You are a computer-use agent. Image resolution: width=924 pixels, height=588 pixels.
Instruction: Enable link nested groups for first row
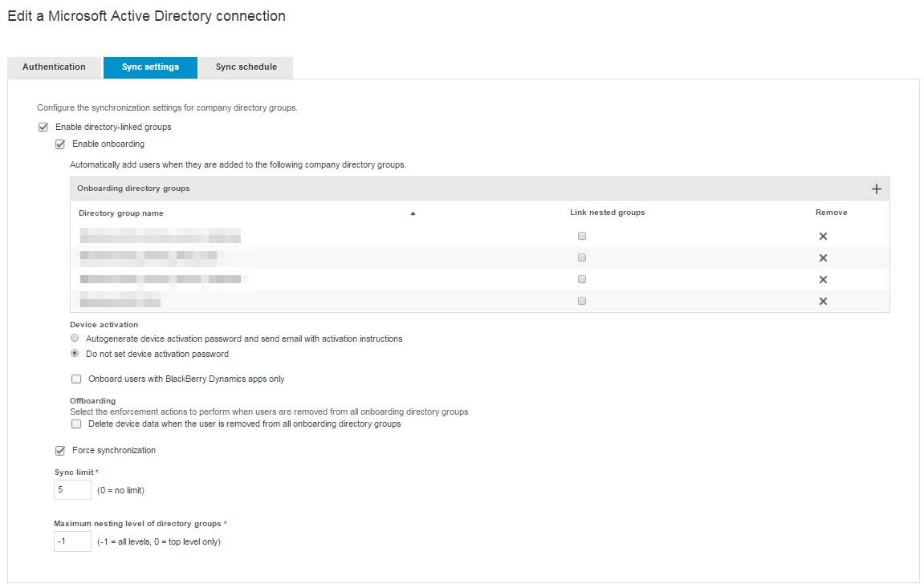582,236
